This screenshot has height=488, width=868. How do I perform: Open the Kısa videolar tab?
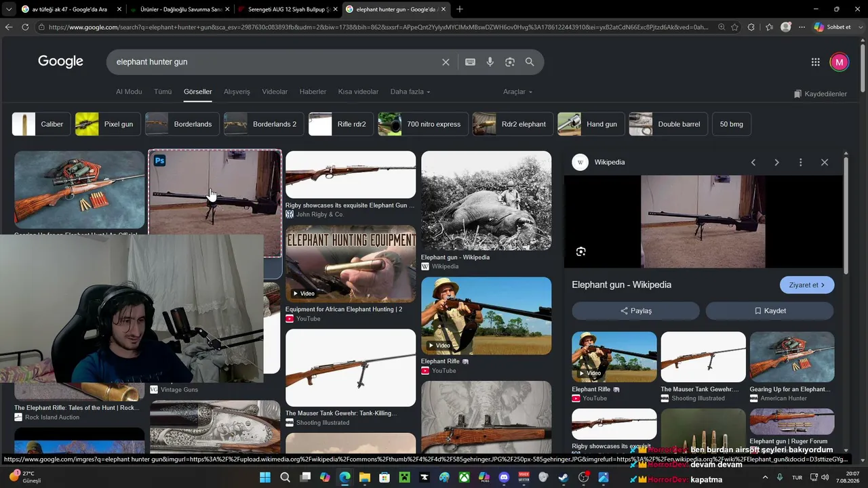click(358, 91)
